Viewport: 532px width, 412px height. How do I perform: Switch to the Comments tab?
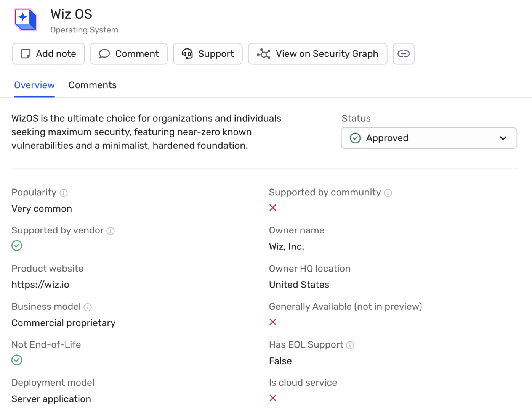pyautogui.click(x=93, y=85)
